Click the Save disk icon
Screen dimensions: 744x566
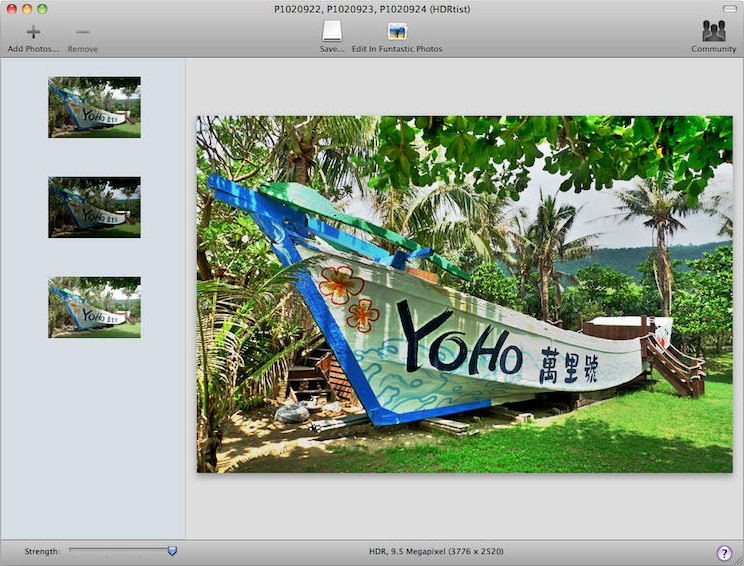(x=332, y=32)
